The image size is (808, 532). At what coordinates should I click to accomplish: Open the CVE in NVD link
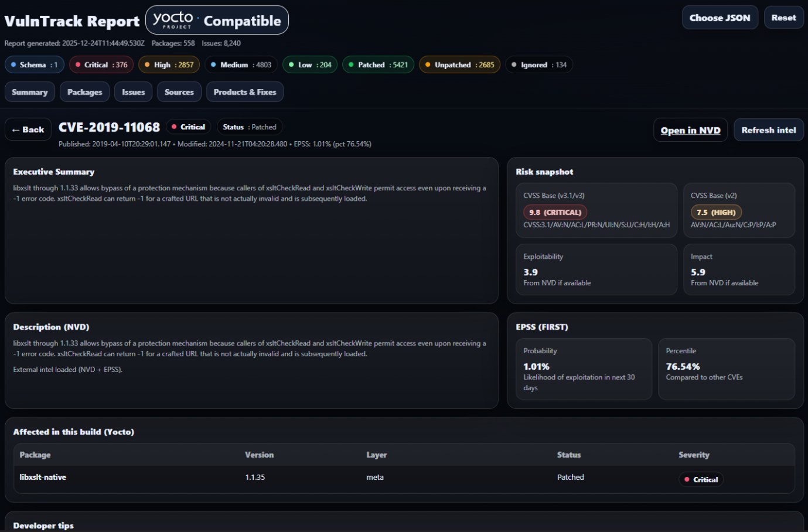(x=690, y=130)
